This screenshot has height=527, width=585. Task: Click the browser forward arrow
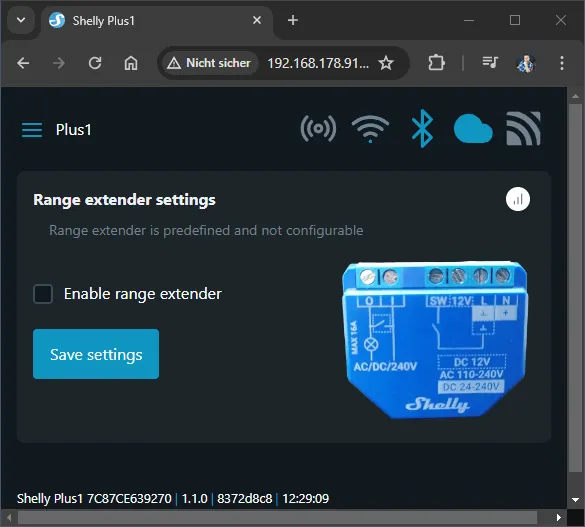(x=59, y=63)
